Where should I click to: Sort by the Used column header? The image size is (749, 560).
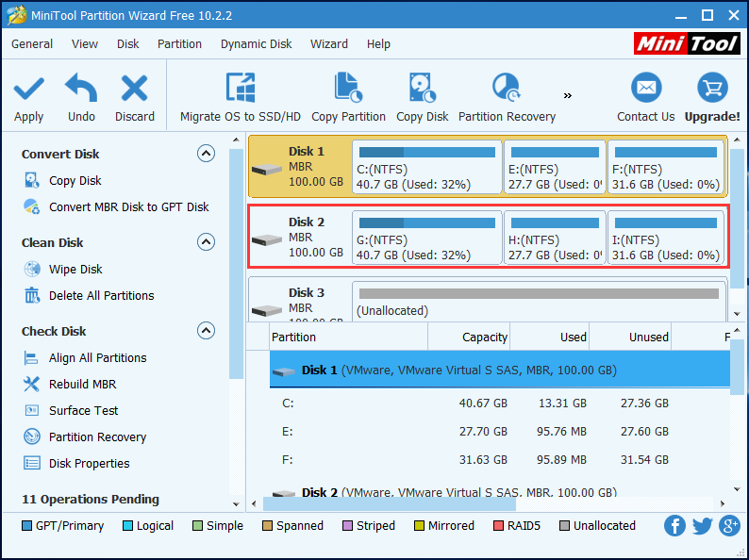pyautogui.click(x=549, y=338)
